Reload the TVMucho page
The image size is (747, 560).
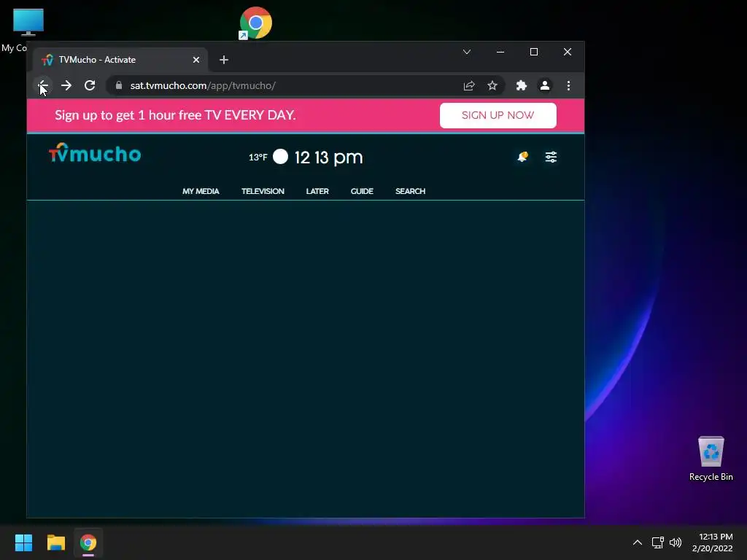90,86
